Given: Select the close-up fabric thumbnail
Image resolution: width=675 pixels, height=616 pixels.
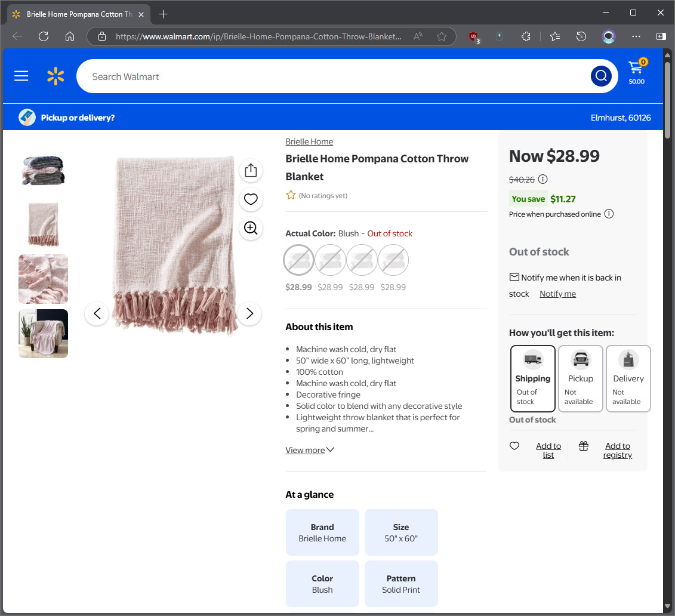Looking at the screenshot, I should tap(43, 279).
